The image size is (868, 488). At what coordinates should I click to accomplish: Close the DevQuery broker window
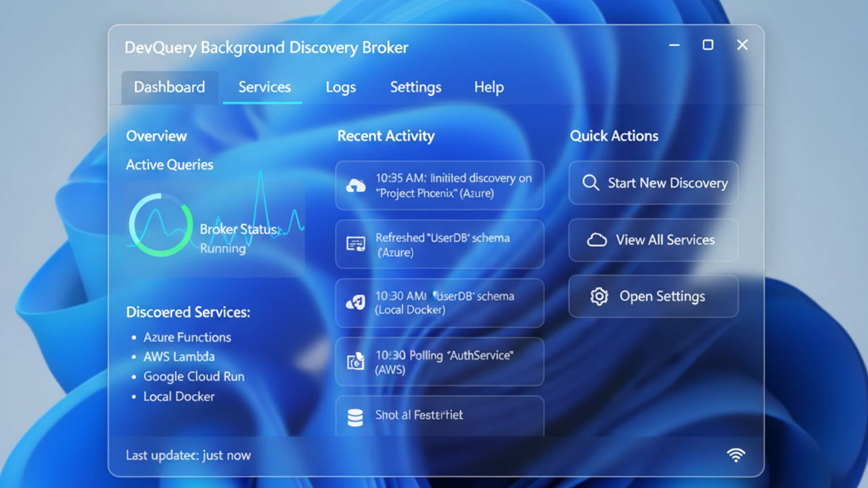[742, 45]
